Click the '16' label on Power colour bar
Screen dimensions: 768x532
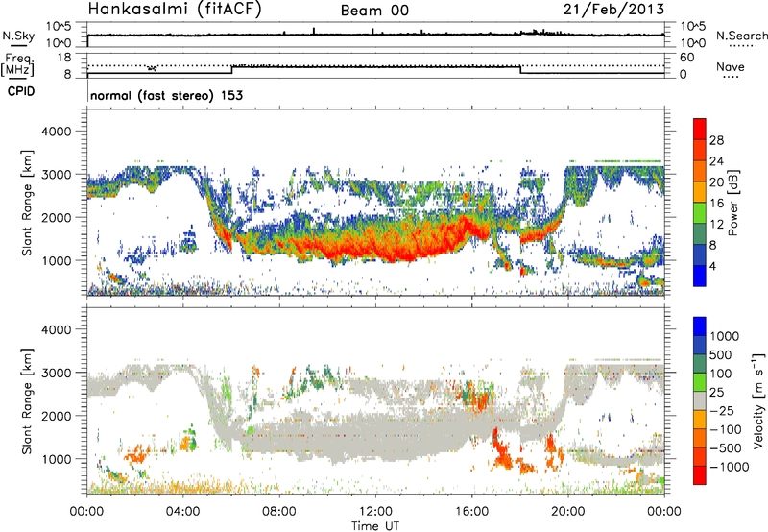tap(716, 203)
